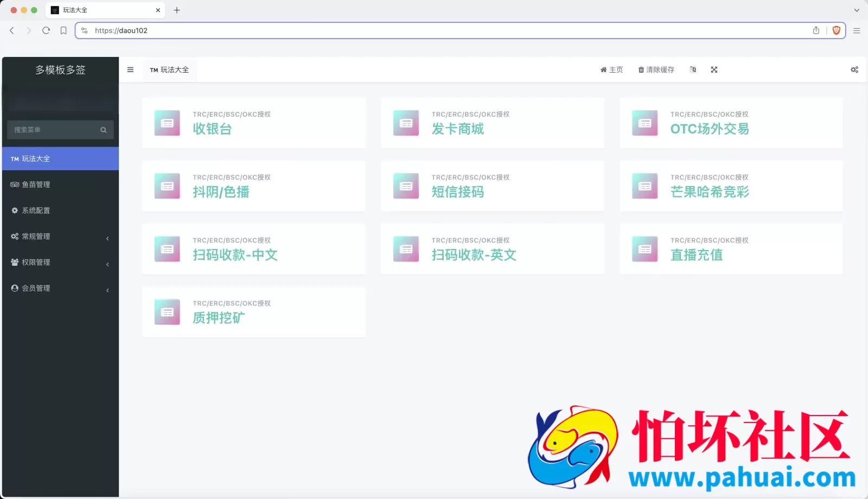Click the 抖阴/色播 card icon
Screen dimensions: 868x499
(167, 186)
